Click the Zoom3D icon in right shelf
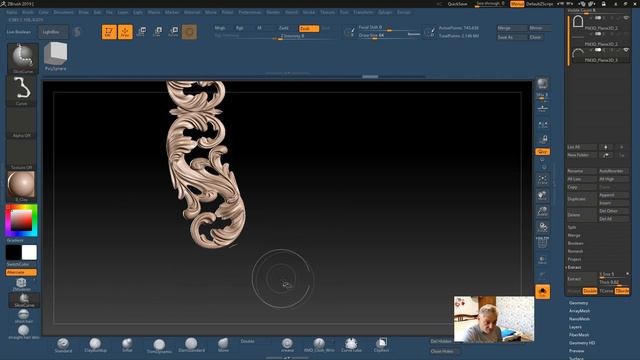This screenshot has height=360, width=640. pos(542,211)
